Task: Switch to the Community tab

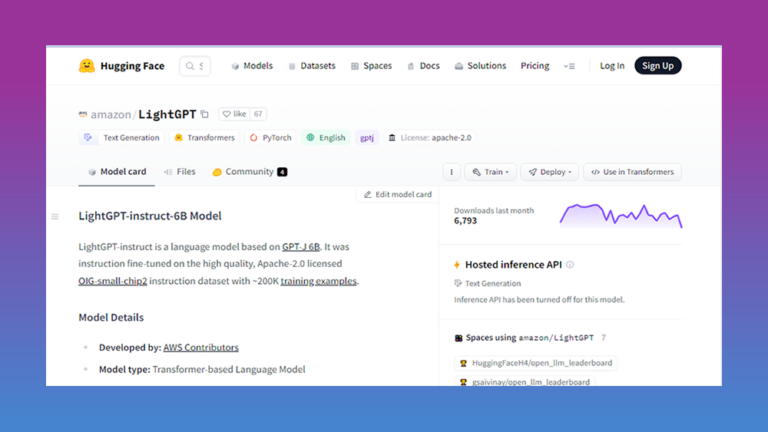Action: click(x=249, y=172)
